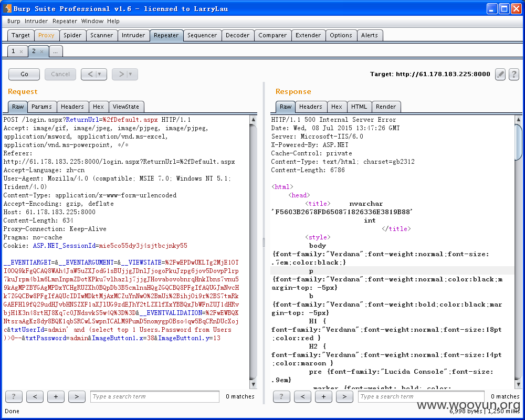This screenshot has width=525, height=420.
Task: Select the response Headers tab
Action: coord(311,107)
